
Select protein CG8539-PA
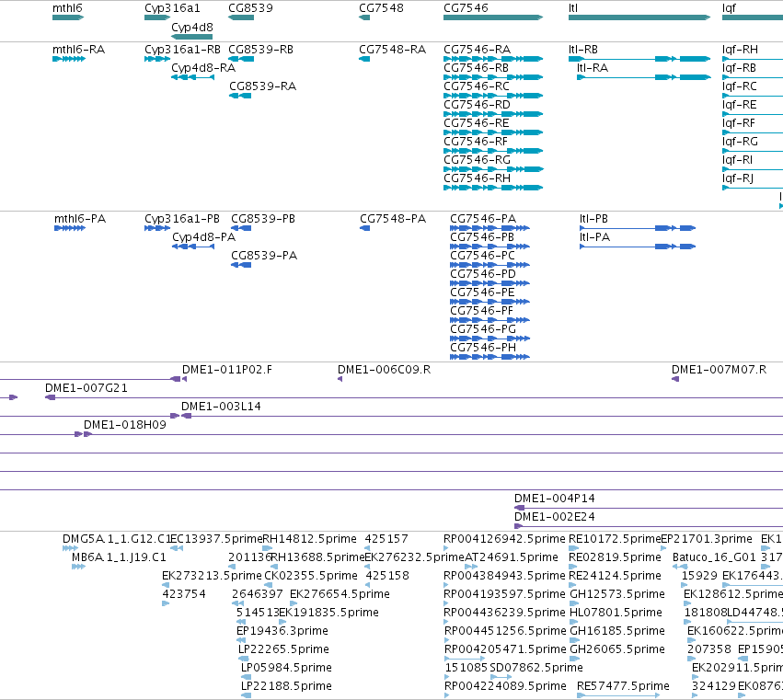[241, 265]
